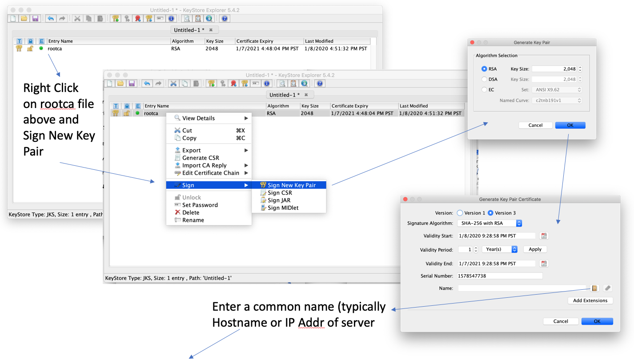Click Open folder icon in front window toolbar
Screen dimensions: 634x364
[120, 84]
